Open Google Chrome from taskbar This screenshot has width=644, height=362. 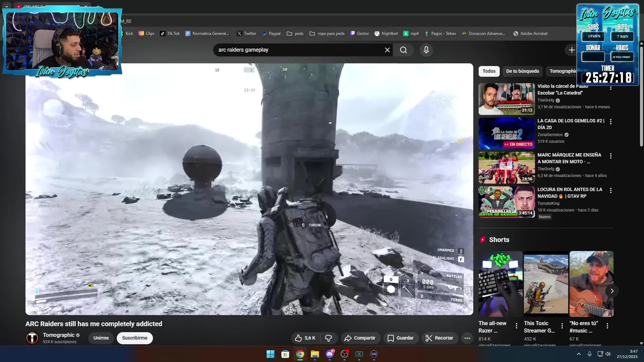coord(300,354)
